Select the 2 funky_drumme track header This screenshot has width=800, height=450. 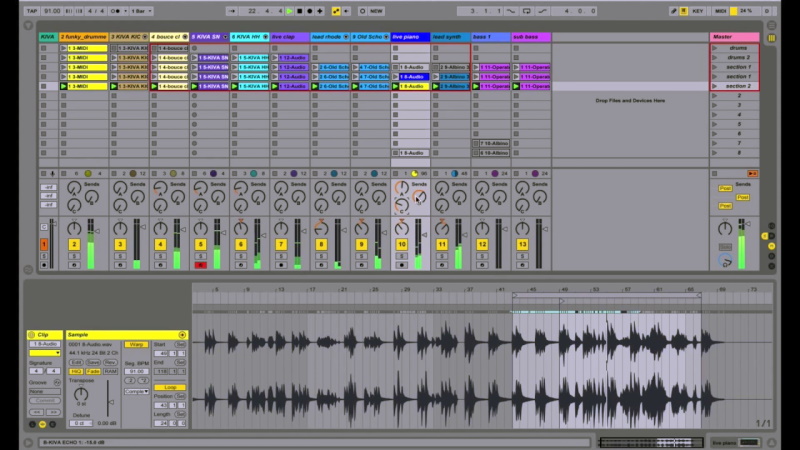pos(83,37)
